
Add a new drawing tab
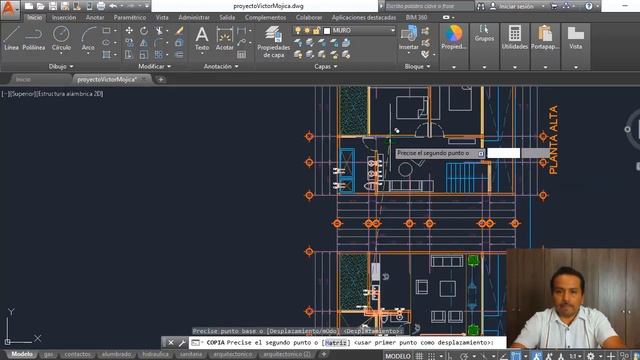(161, 80)
